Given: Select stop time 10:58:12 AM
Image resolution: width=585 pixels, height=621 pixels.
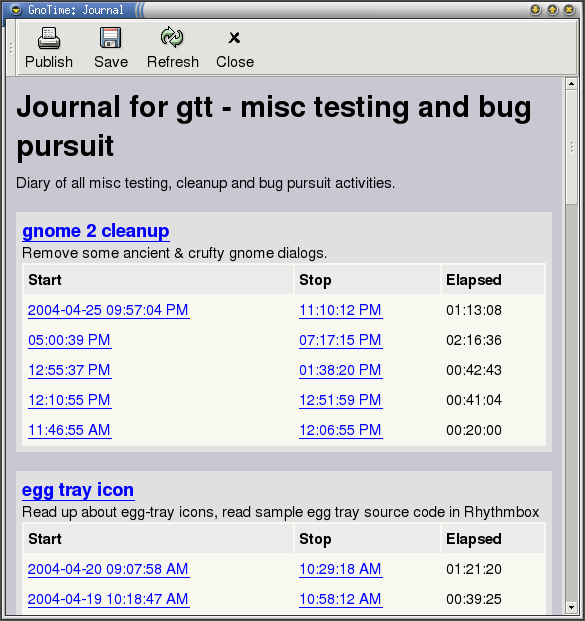Looking at the screenshot, I should [x=341, y=599].
